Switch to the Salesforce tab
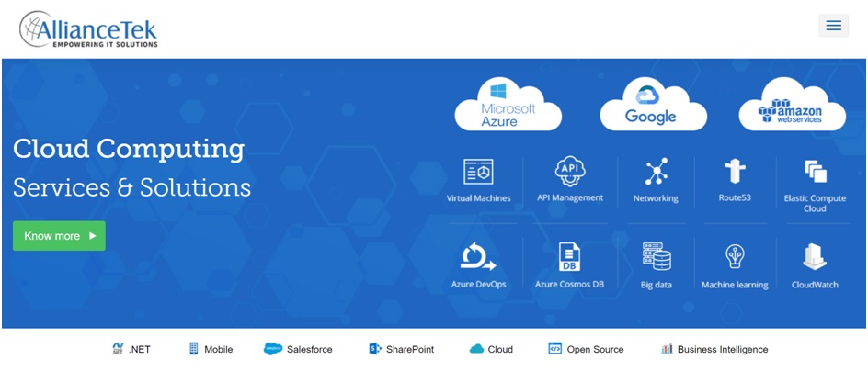This screenshot has width=868, height=371. click(x=299, y=350)
